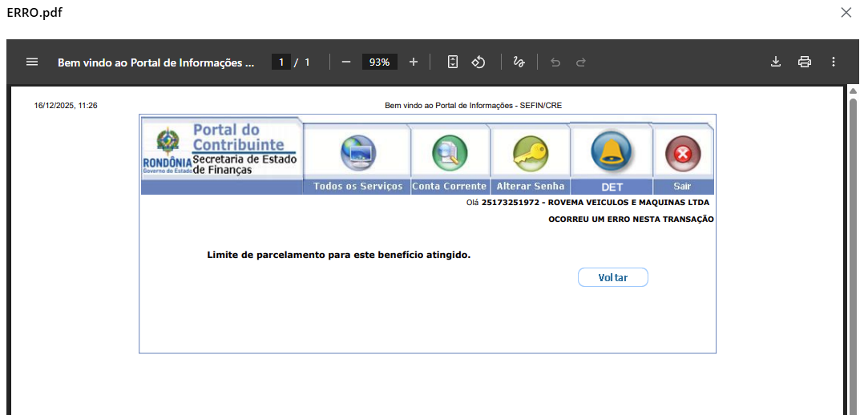Screen dimensions: 868x415
Task: Rotate the page counterclockwise
Action: tap(478, 62)
